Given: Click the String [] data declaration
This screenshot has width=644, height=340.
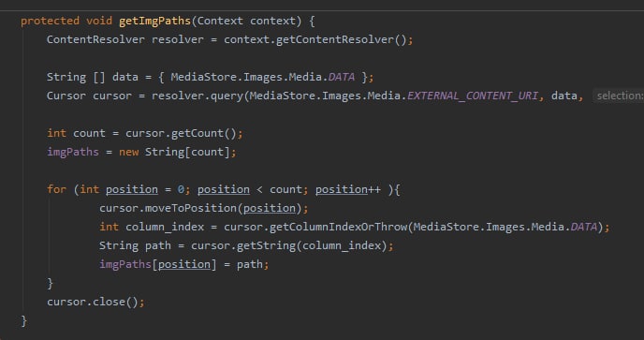Looking at the screenshot, I should pyautogui.click(x=93, y=78).
